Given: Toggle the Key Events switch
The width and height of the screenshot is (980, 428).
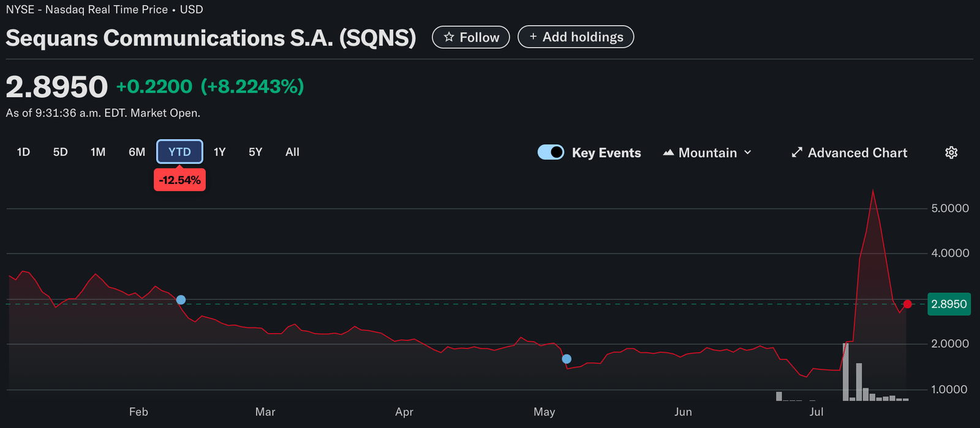Looking at the screenshot, I should tap(551, 152).
